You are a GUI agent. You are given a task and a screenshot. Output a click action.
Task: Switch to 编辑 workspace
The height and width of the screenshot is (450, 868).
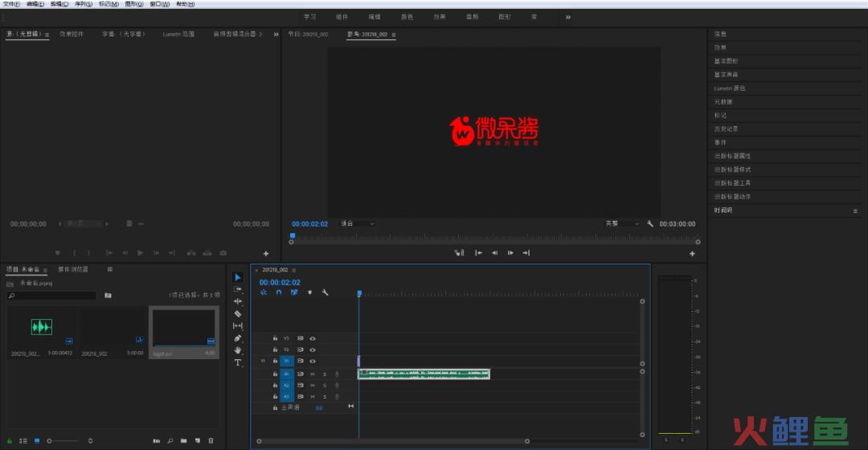pyautogui.click(x=375, y=17)
